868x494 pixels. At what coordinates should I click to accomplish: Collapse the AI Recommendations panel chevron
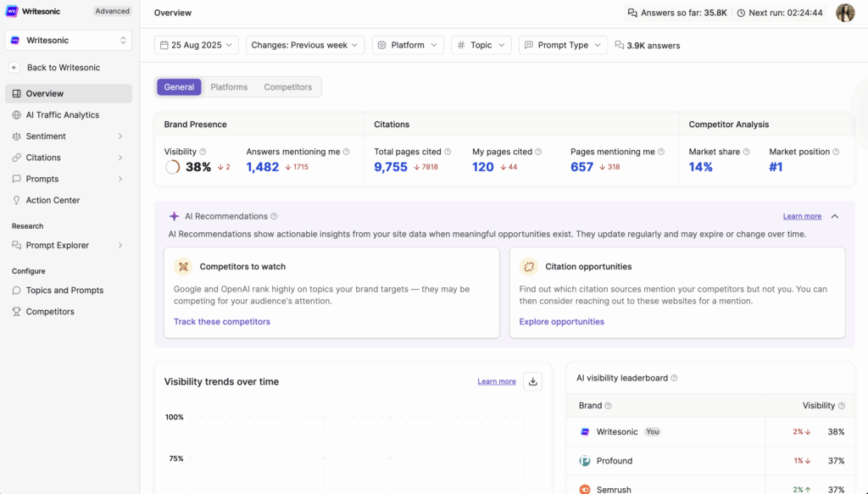834,216
